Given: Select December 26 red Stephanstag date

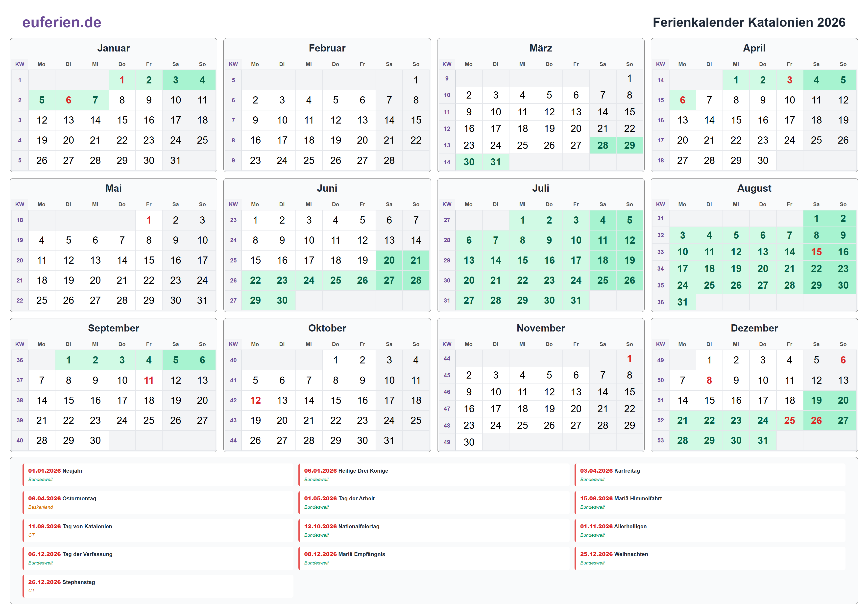Looking at the screenshot, I should pos(816,420).
